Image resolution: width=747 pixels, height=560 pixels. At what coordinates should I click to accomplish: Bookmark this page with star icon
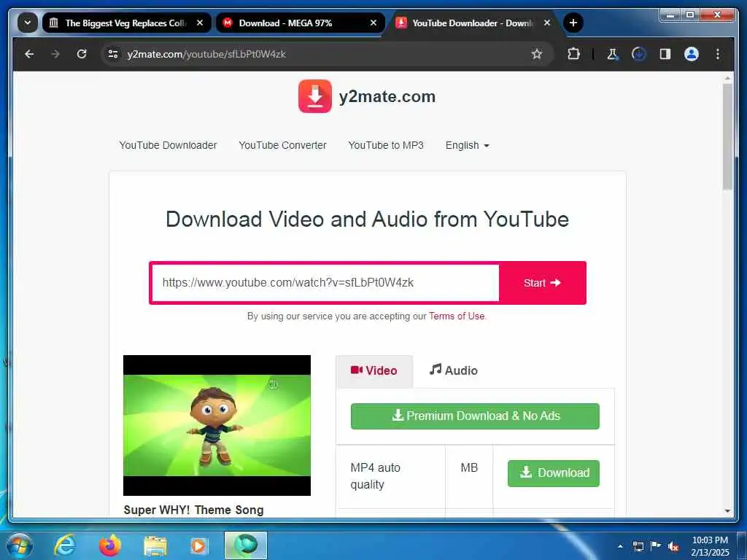537,54
